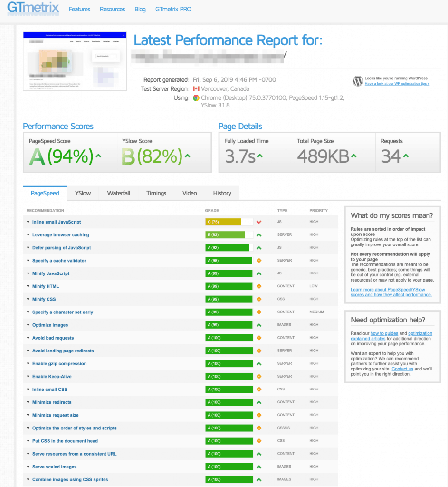The image size is (448, 487).
Task: Select the PageSpeed tab
Action: pos(45,193)
